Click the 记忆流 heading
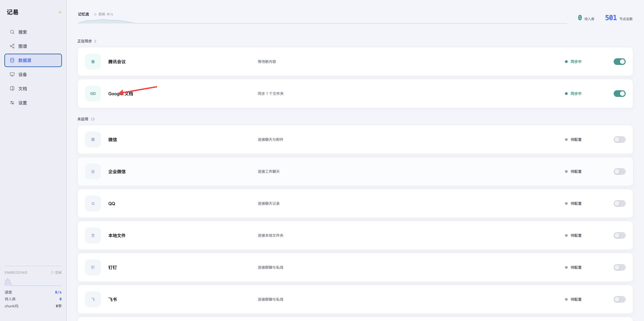Image resolution: width=644 pixels, height=321 pixels. point(83,14)
